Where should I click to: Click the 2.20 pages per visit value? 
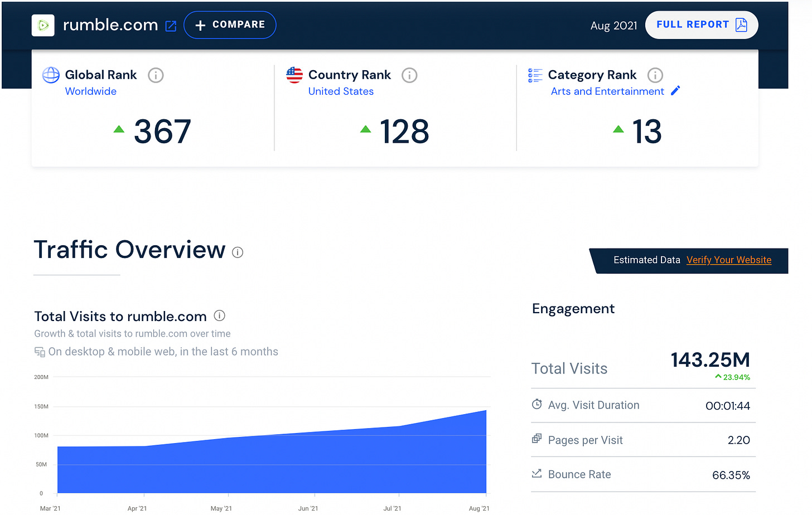[739, 440]
